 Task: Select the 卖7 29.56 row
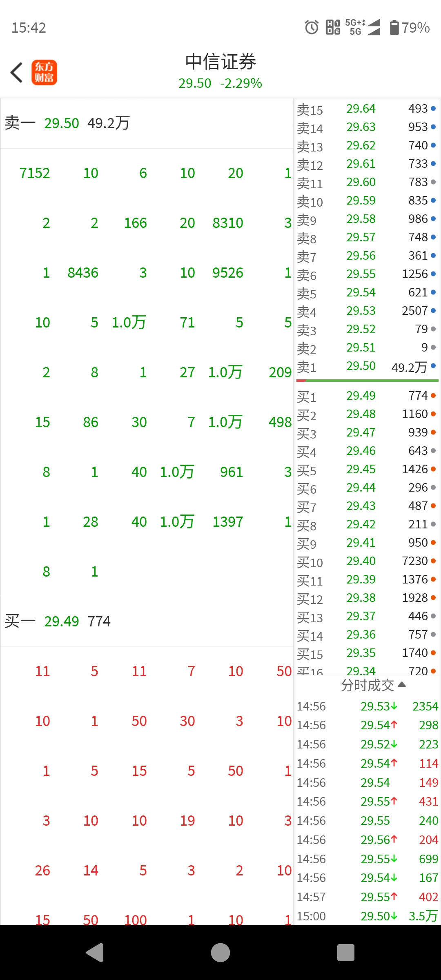pos(367,256)
